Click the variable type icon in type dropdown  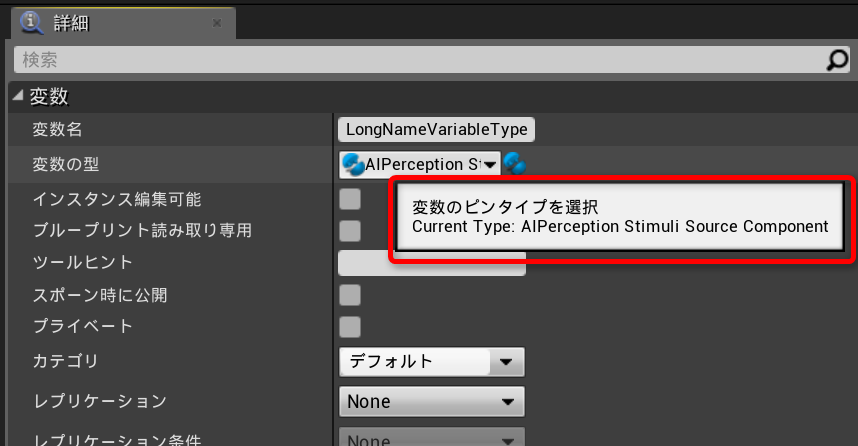click(353, 164)
